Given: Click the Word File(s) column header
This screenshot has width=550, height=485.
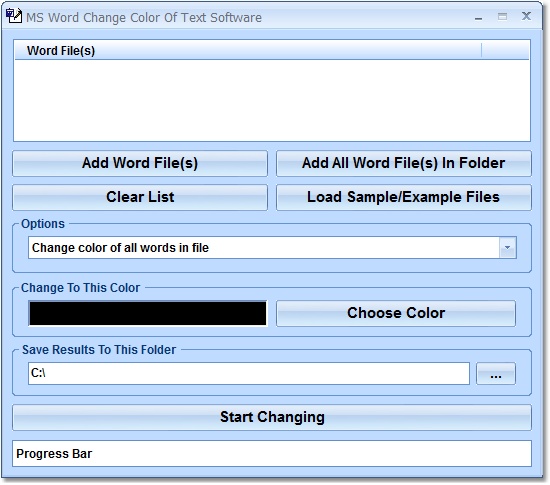Looking at the screenshot, I should tap(248, 50).
